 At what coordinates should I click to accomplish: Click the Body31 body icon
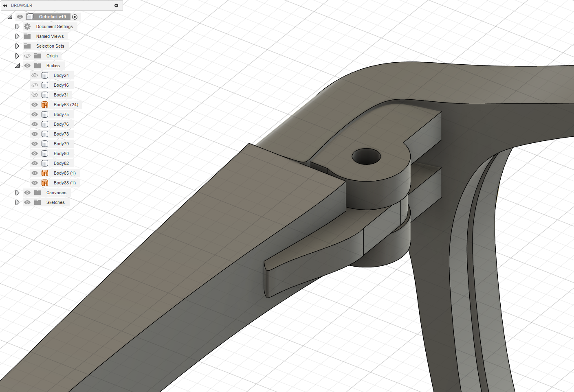45,95
